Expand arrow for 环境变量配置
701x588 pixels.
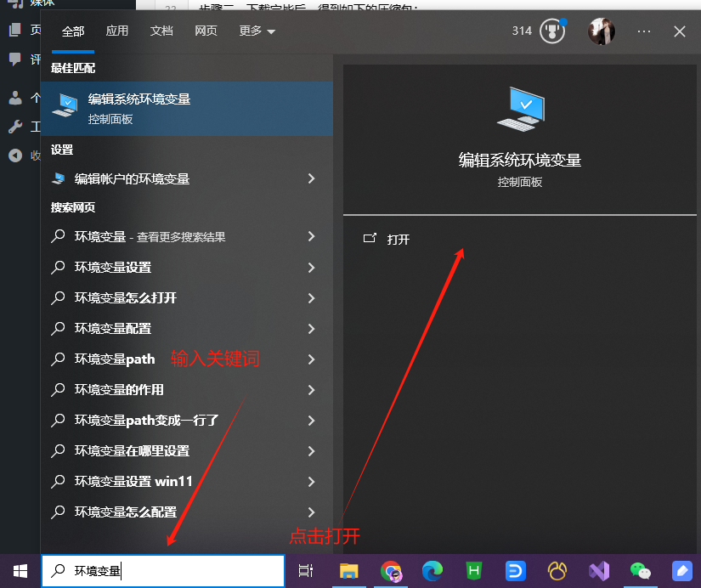coord(312,329)
